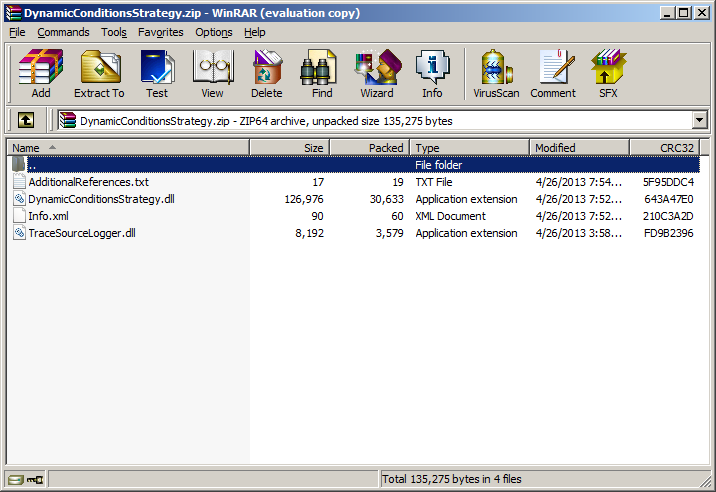716x492 pixels.
Task: Click the window resize grip corner
Action: 706,481
